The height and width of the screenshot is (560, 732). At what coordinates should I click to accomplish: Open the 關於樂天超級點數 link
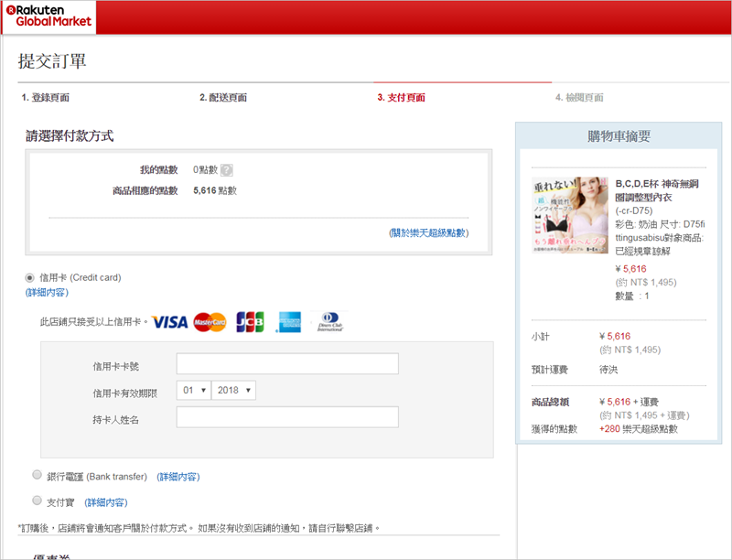(428, 233)
